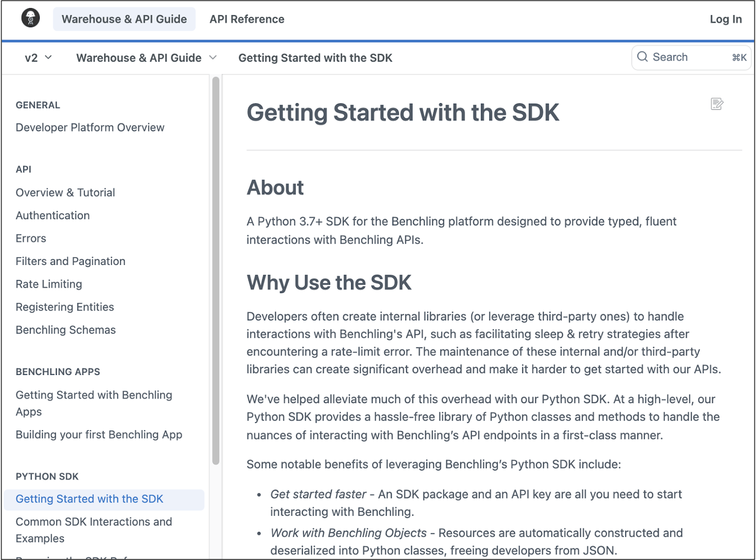The image size is (756, 560).
Task: Open the Benchling Schemas page
Action: click(x=65, y=329)
